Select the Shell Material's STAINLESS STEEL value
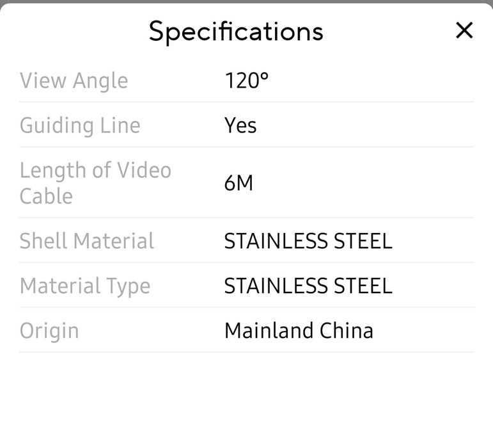Image resolution: width=493 pixels, height=448 pixels. [x=308, y=241]
